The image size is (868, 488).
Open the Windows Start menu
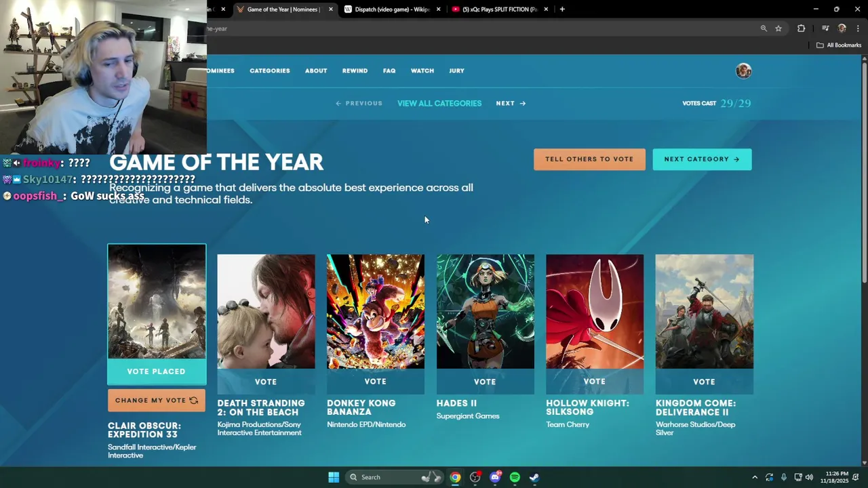pos(334,477)
